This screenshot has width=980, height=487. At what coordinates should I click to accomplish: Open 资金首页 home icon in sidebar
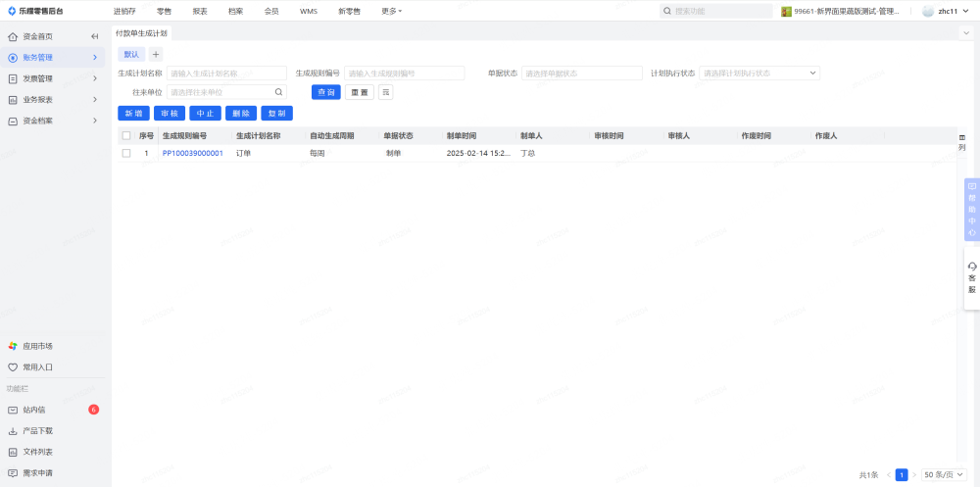coord(13,36)
